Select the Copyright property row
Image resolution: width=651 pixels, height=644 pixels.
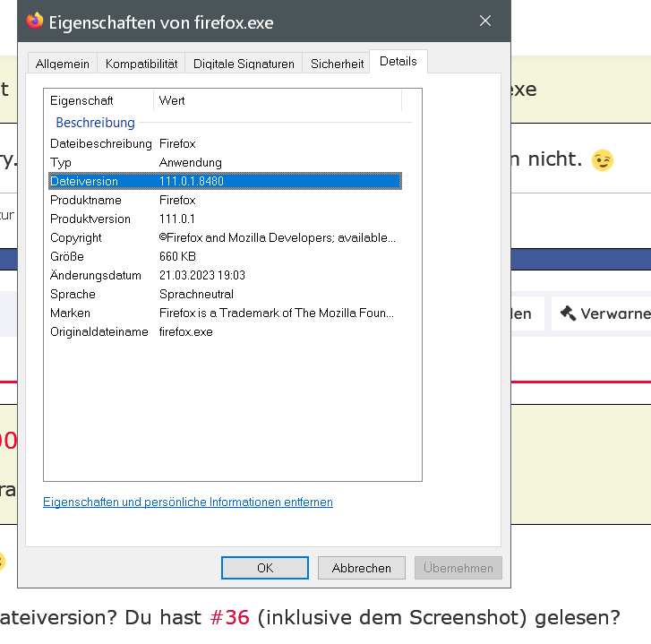[224, 237]
